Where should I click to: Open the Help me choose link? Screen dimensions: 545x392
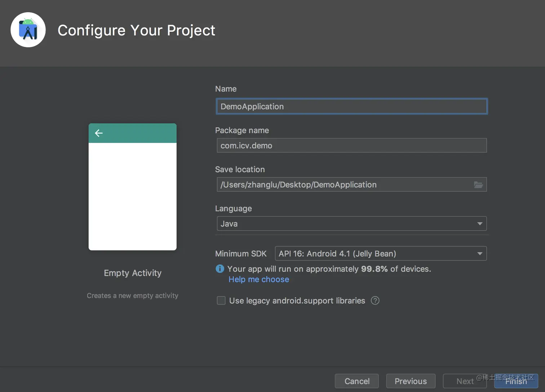[259, 280]
